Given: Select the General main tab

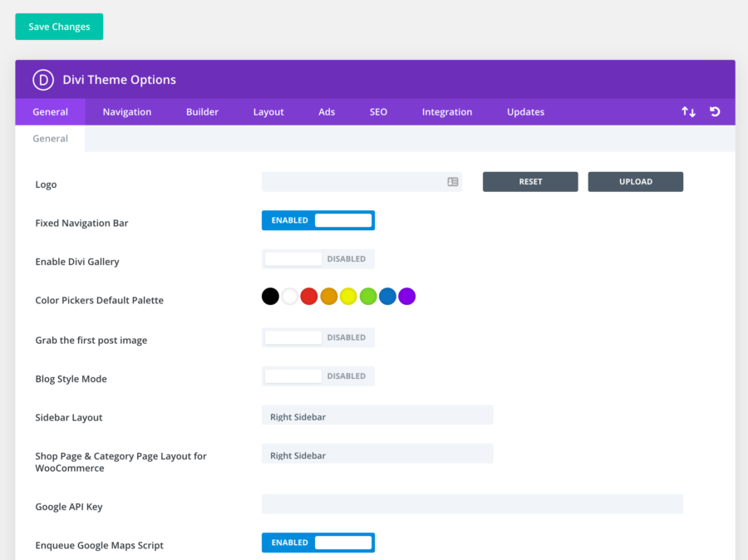Looking at the screenshot, I should 50,112.
